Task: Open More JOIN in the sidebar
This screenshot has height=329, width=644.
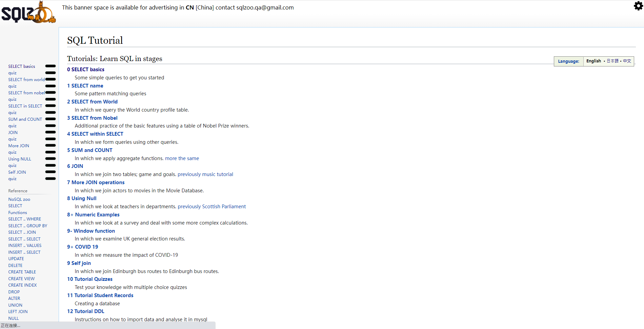Action: [x=19, y=146]
